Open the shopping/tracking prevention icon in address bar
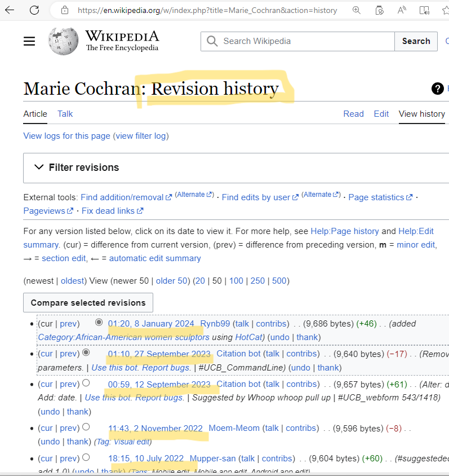 pos(379,11)
